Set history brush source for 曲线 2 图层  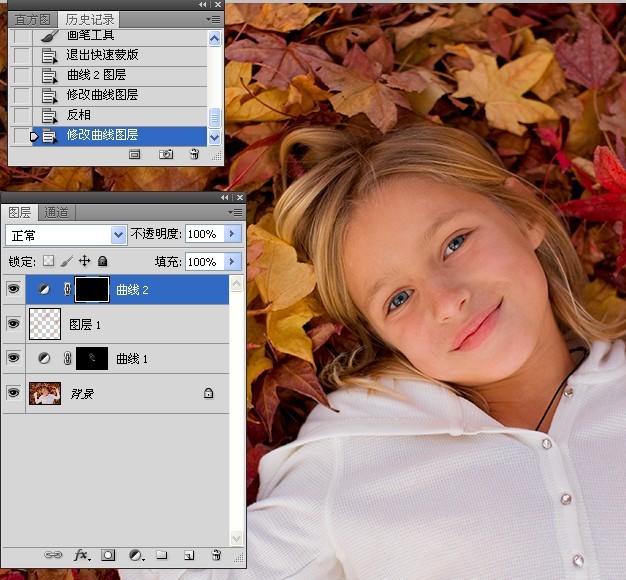(x=22, y=75)
